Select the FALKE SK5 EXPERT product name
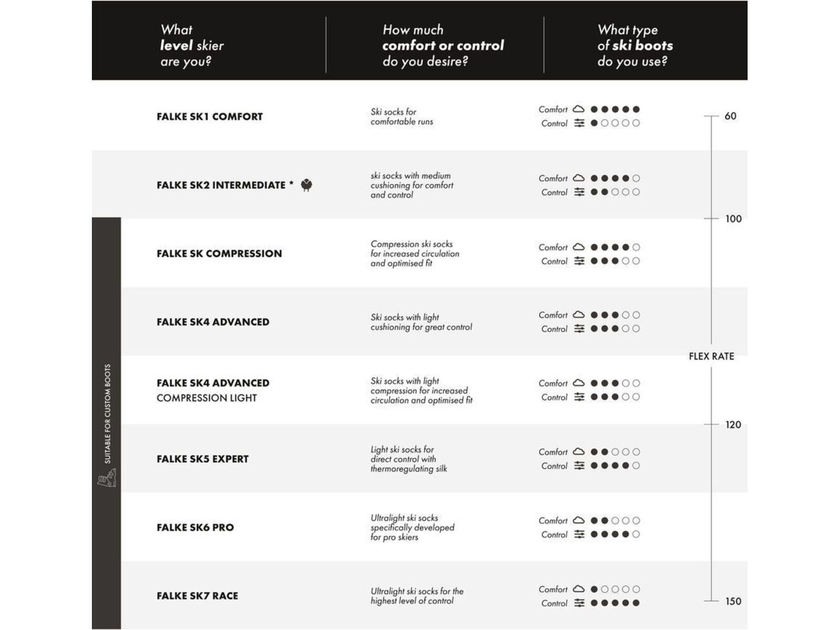Image resolution: width=840 pixels, height=630 pixels. [x=203, y=459]
